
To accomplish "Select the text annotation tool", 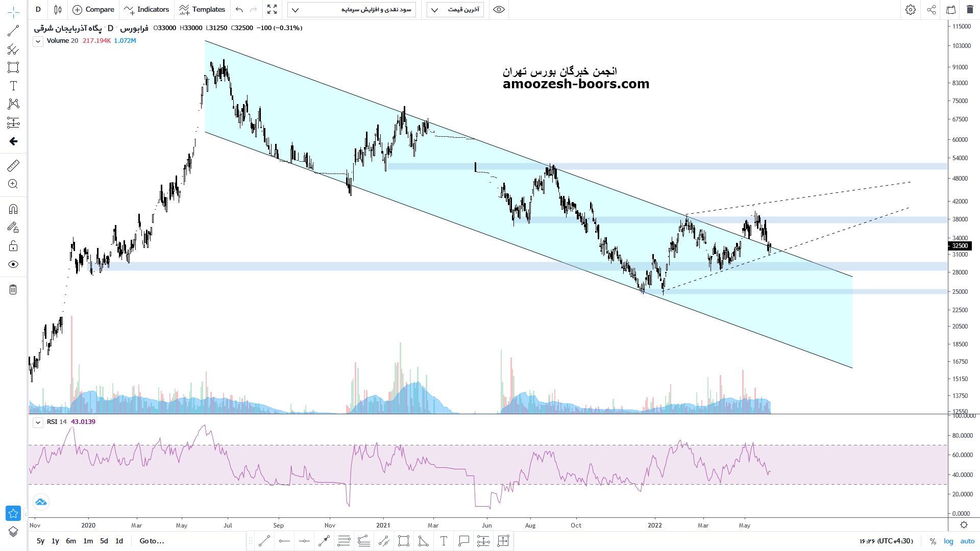I will pyautogui.click(x=13, y=86).
